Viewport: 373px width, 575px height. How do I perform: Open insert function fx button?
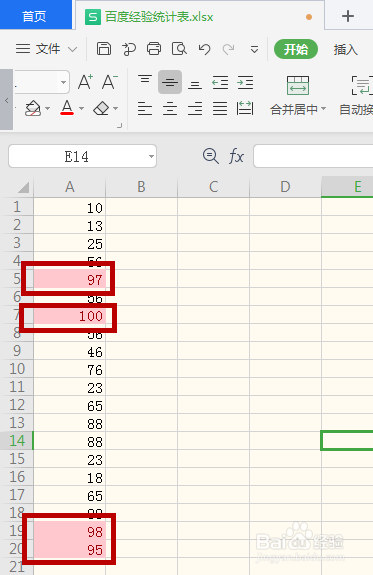click(x=236, y=156)
